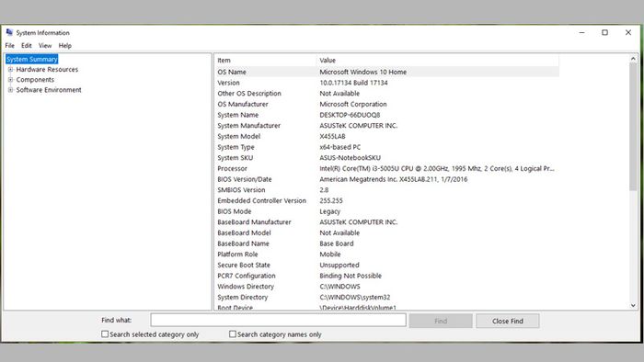Select the BIOS Version/Date row
Screen dimensions: 644x362
click(x=387, y=179)
